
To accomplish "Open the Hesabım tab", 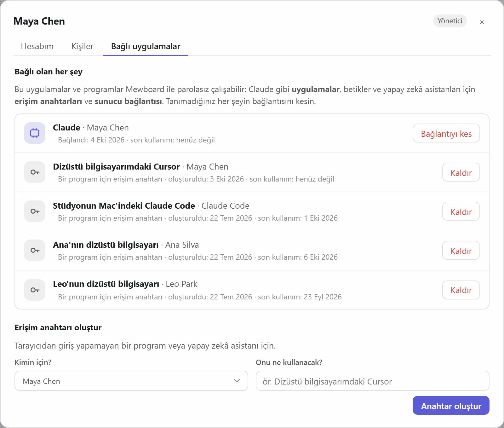I will click(37, 46).
